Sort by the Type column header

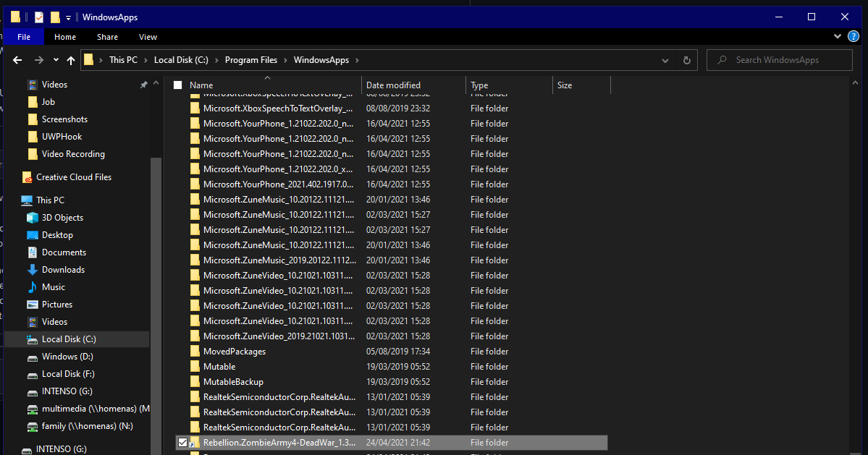click(509, 85)
